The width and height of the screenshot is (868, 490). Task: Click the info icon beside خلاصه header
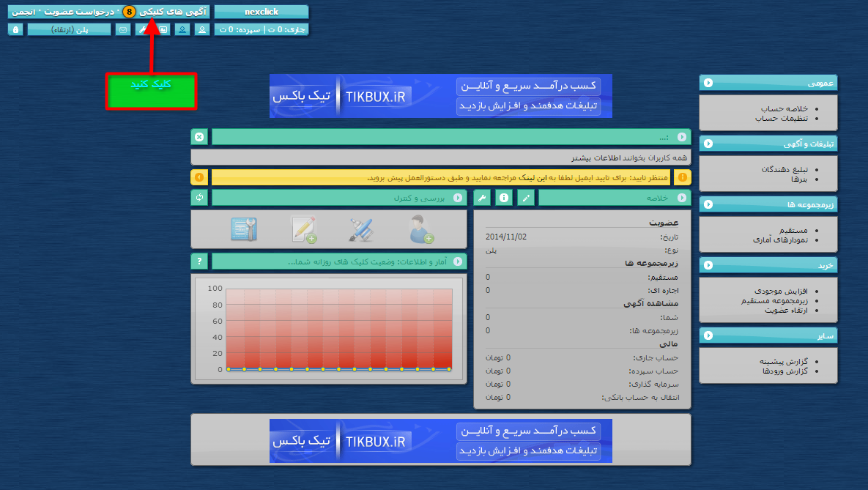tap(504, 198)
